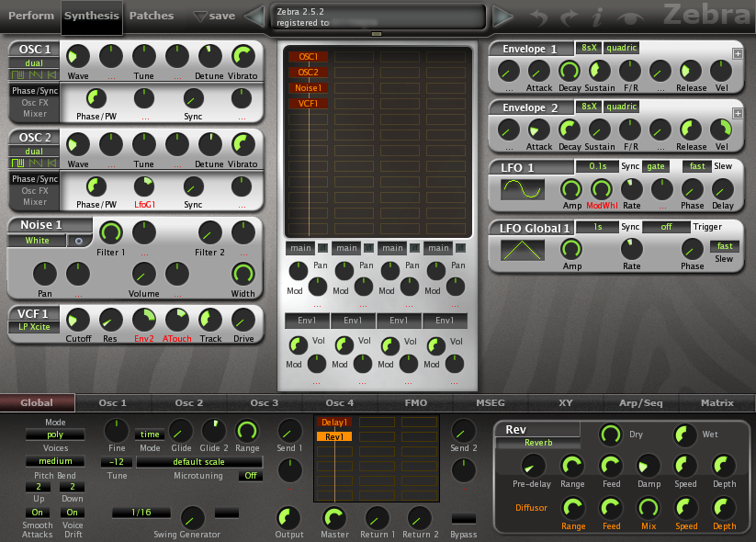Open LFO Global 1 Trigger off selector
756x542 pixels.
coord(666,227)
